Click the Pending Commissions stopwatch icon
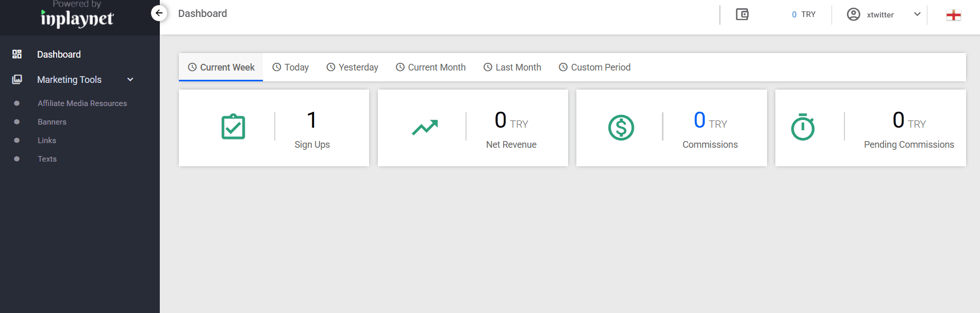This screenshot has height=313, width=980. click(x=803, y=127)
